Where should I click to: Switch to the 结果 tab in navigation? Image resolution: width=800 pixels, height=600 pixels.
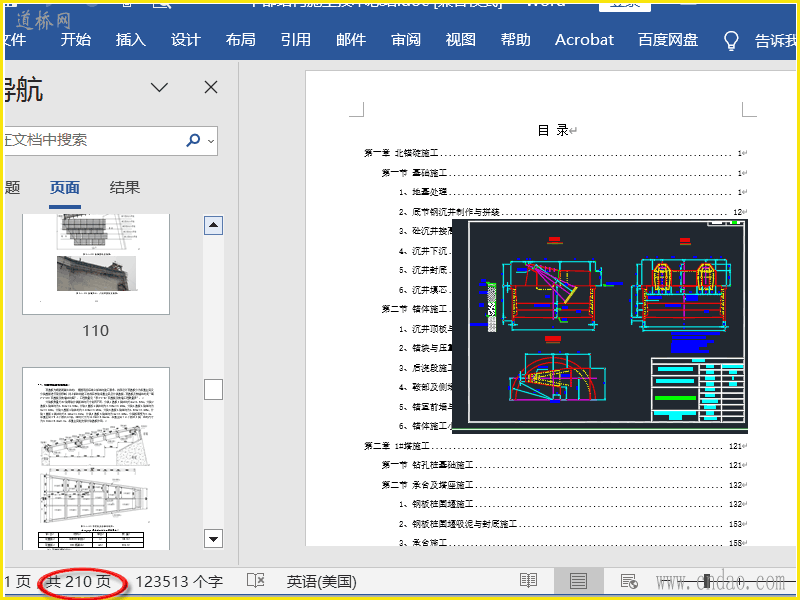point(125,188)
